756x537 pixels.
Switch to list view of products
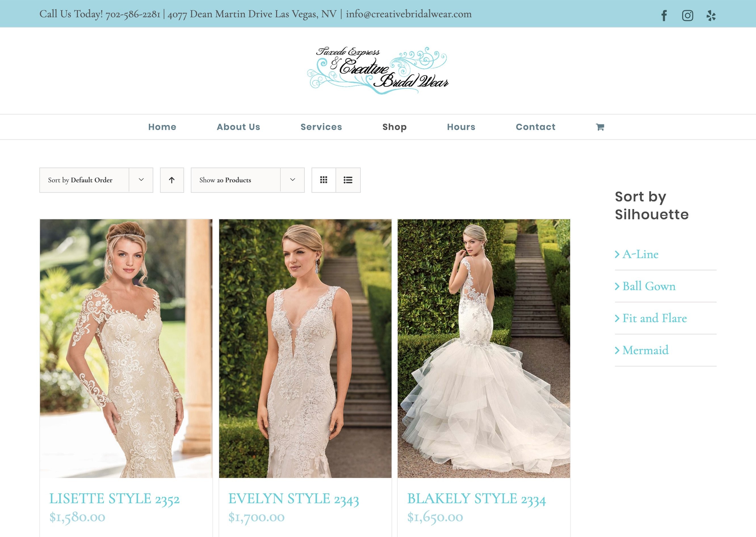(x=348, y=180)
